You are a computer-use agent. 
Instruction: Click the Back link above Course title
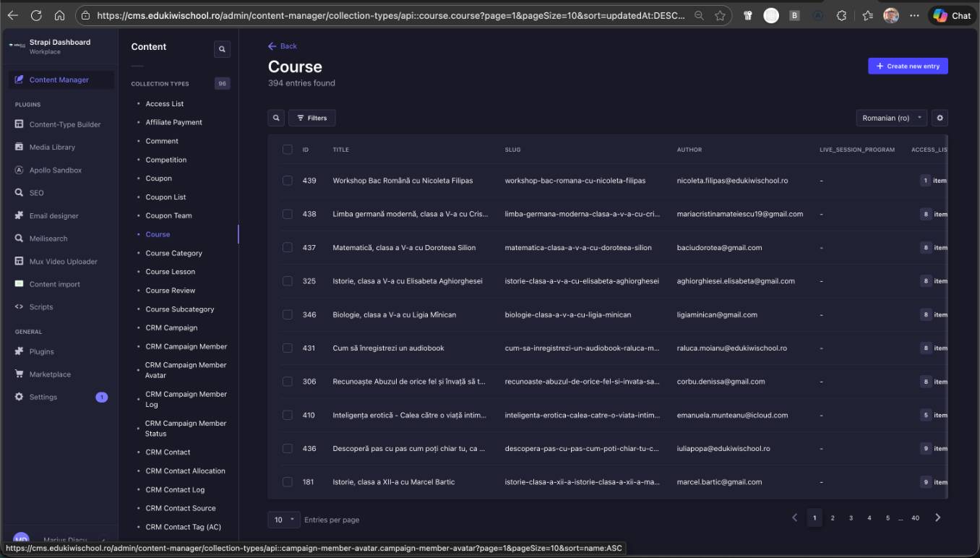point(283,46)
